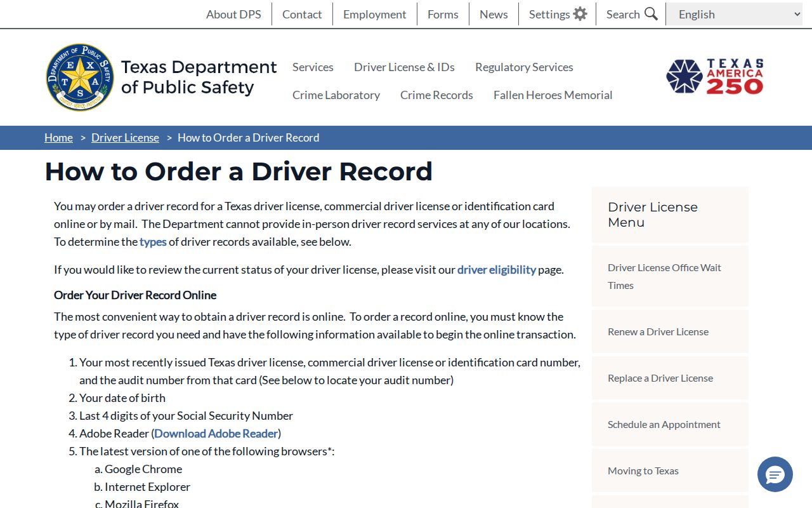Open the Contact link

point(302,14)
